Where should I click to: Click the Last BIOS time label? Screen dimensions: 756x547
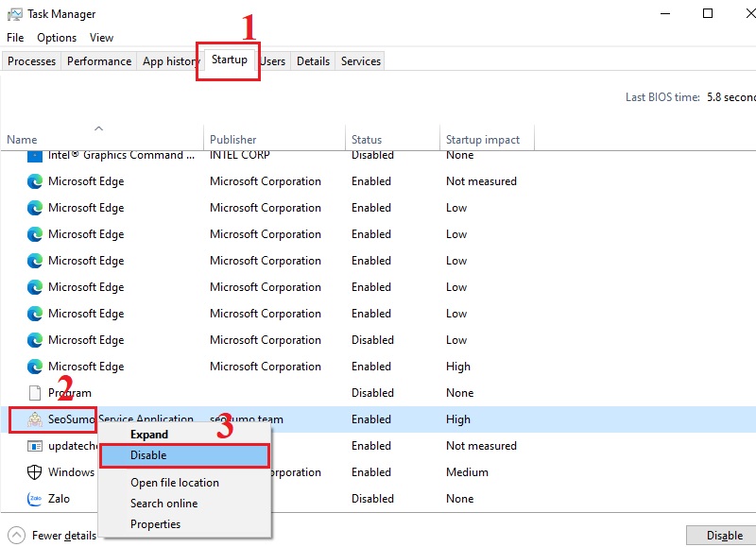(662, 97)
